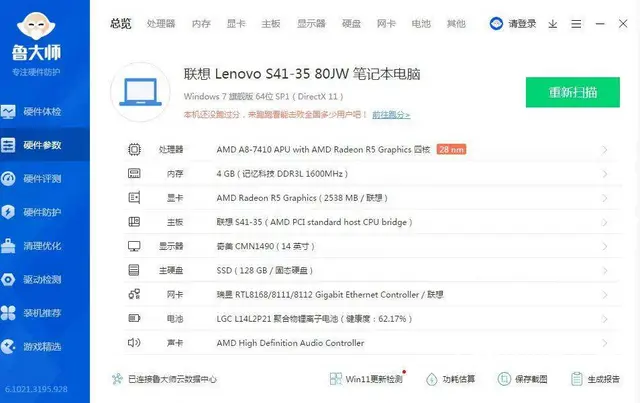Switch to the 显卡 tab
Image resolution: width=640 pixels, height=403 pixels.
236,24
